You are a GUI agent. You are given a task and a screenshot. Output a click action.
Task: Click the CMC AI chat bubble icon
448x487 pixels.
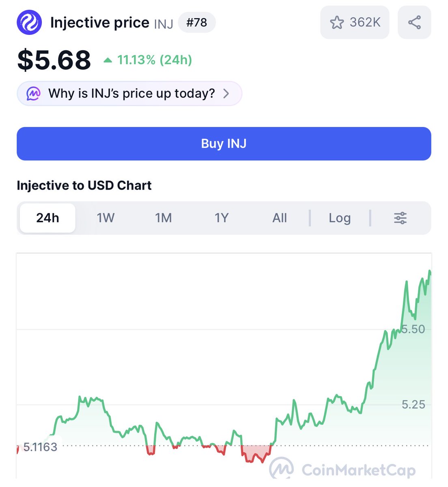point(33,93)
